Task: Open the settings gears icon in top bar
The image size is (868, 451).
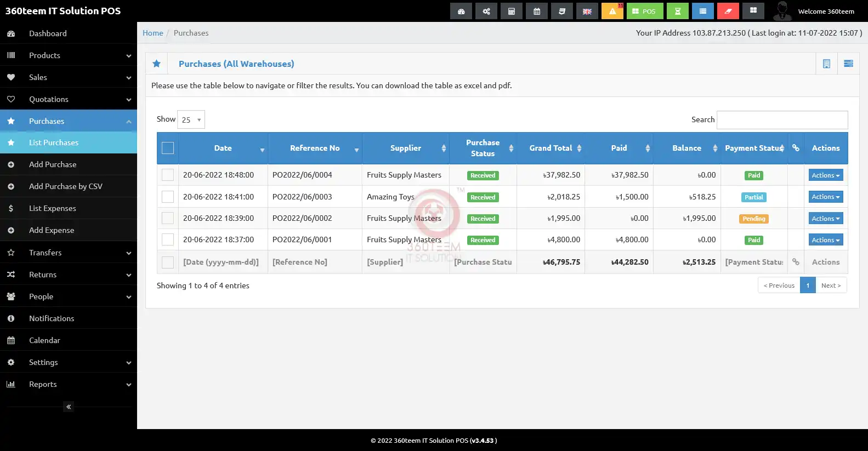Action: click(x=486, y=11)
